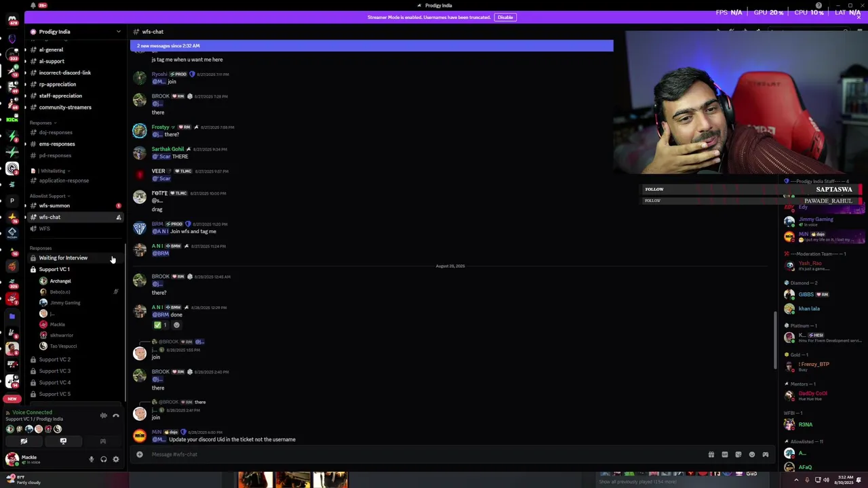Disconnect from the voice channel
Viewport: 868px width, 488px height.
coord(116,415)
